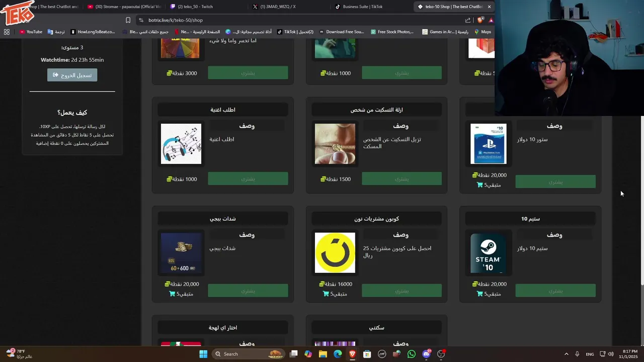644x362 pixels.
Task: Click the Steam $10 card image
Action: 489,253
